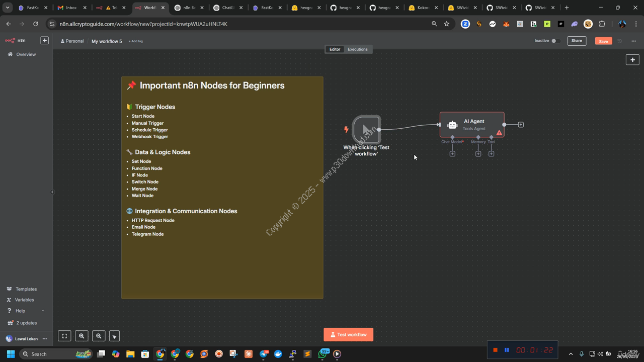Add a Memory sub-node

tap(478, 154)
